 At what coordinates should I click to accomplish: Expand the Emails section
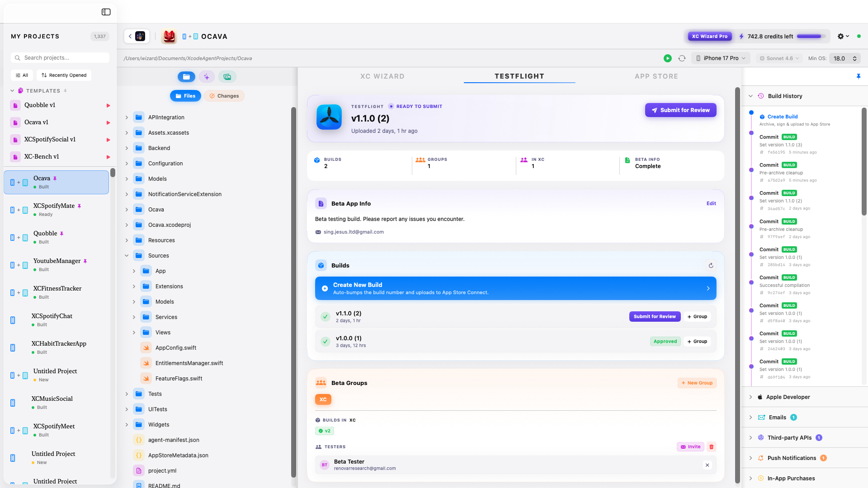[x=750, y=418]
